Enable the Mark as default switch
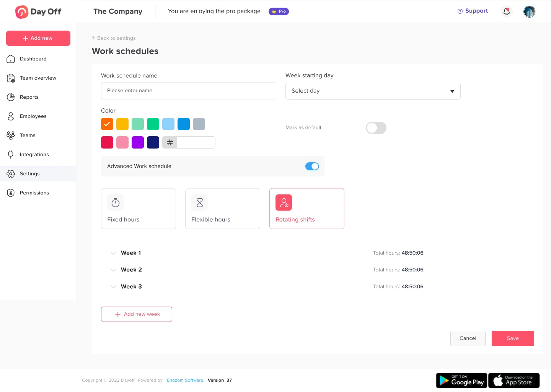This screenshot has height=392, width=551. pyautogui.click(x=376, y=128)
